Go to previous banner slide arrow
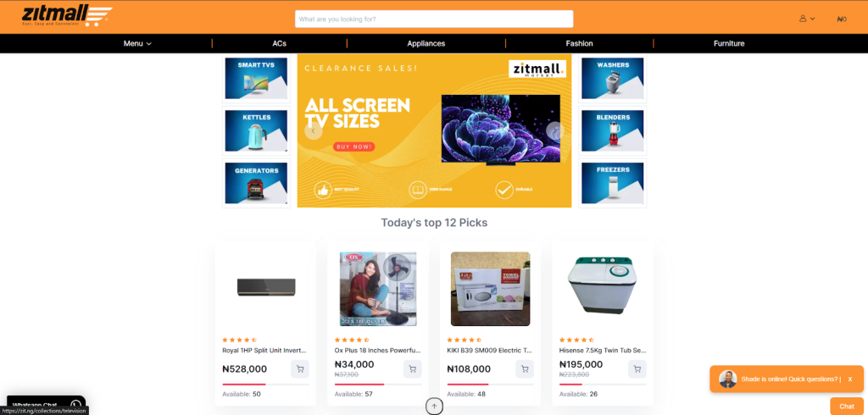868x415 pixels. 314,131
